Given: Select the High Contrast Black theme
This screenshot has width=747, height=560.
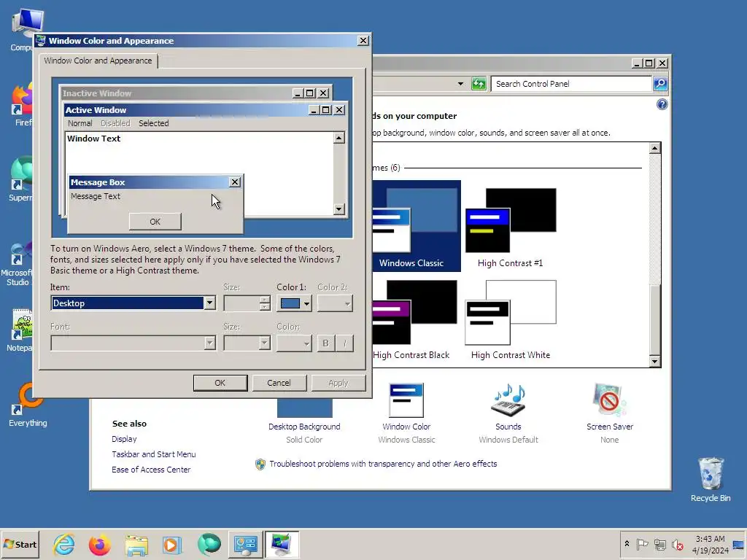Looking at the screenshot, I should tap(411, 319).
